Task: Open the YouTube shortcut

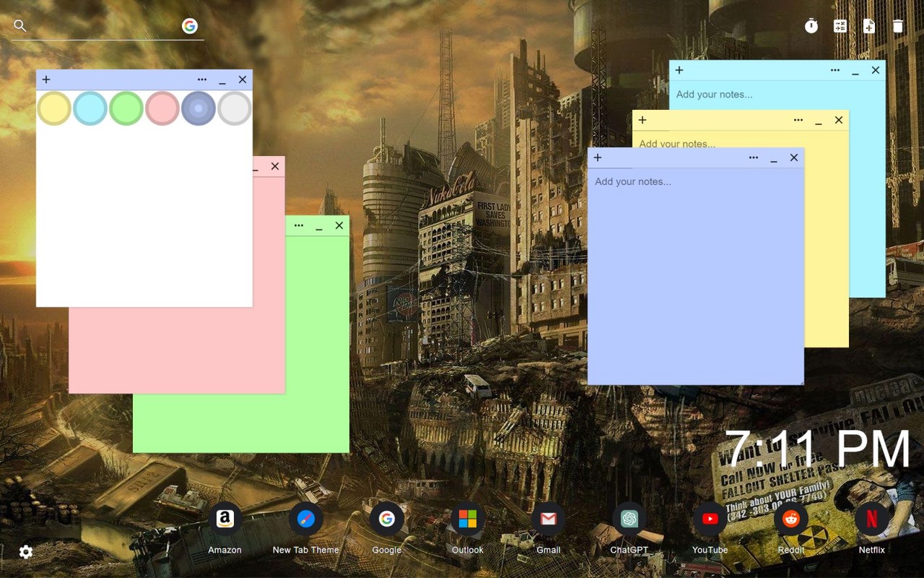Action: [710, 519]
